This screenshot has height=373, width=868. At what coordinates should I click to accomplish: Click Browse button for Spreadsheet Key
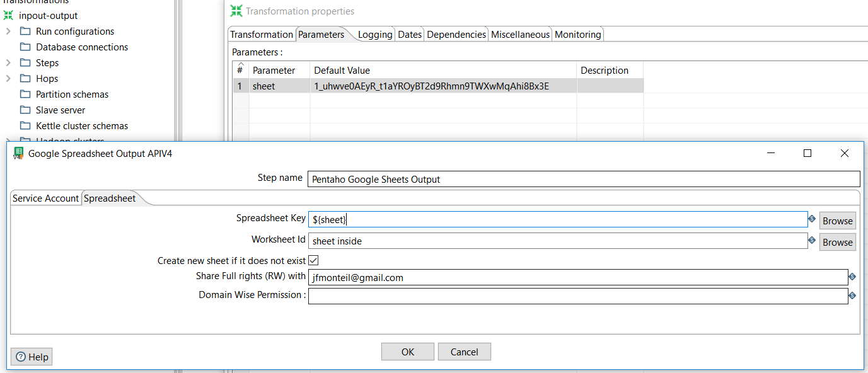pyautogui.click(x=838, y=221)
